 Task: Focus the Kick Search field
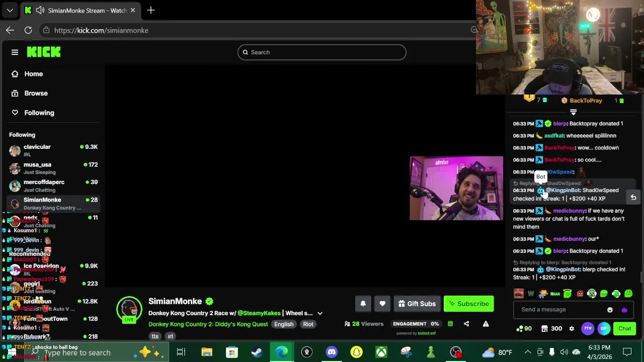322,52
